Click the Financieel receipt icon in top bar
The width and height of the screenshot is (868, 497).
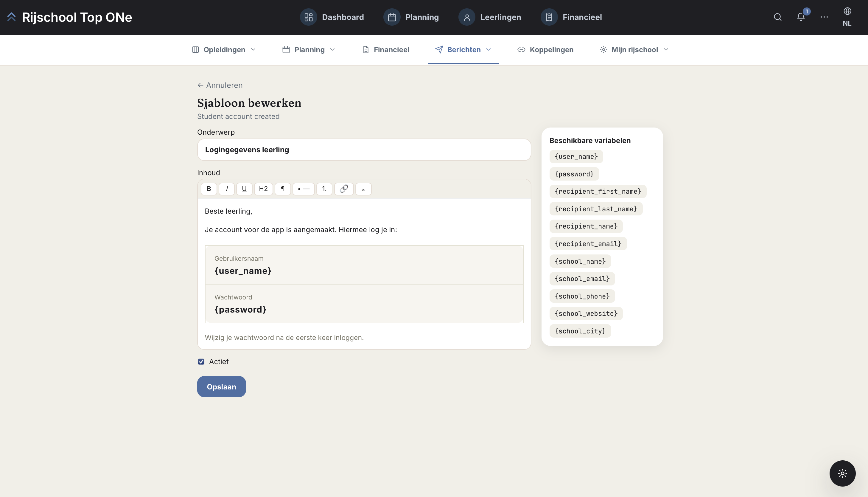click(x=549, y=17)
